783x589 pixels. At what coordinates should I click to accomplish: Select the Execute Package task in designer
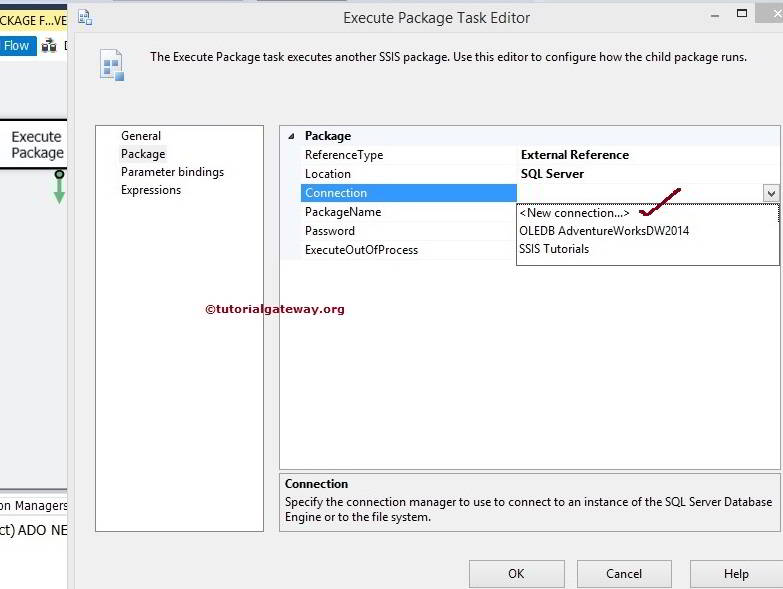(x=35, y=145)
